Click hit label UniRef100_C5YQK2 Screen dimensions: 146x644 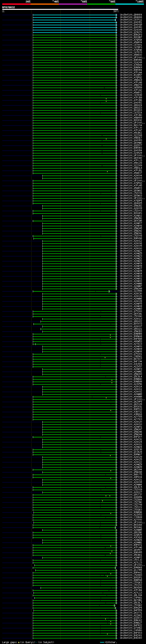(131, 605)
